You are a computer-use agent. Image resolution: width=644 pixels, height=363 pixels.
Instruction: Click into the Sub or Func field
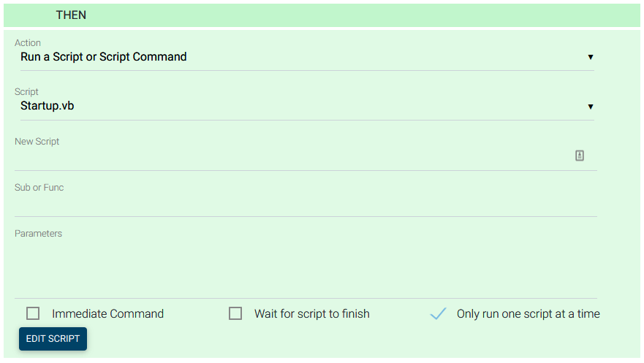tap(292, 204)
